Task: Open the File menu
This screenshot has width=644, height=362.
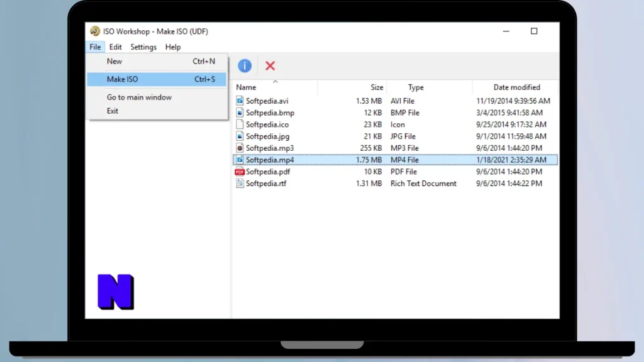Action: 96,47
